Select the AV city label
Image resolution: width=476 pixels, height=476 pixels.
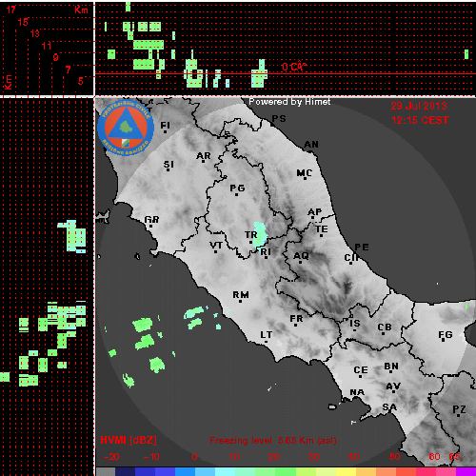[x=393, y=387]
